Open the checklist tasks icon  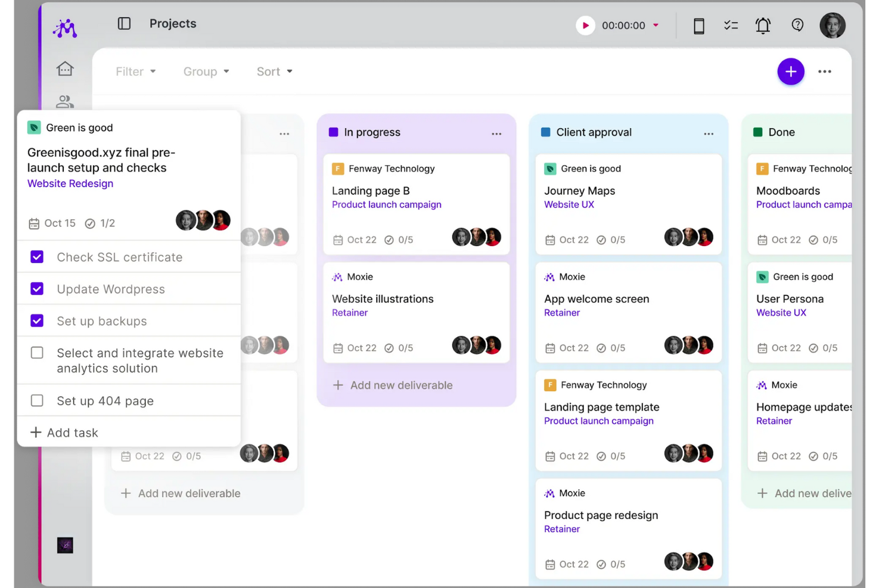[x=731, y=25]
